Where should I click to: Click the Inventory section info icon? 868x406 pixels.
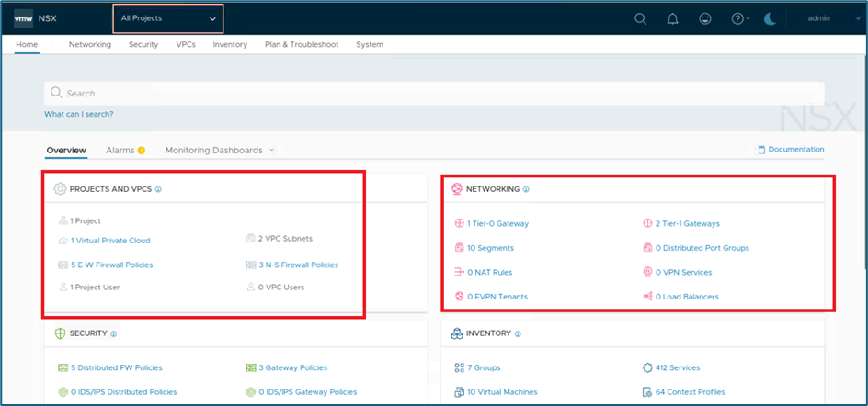tap(519, 333)
